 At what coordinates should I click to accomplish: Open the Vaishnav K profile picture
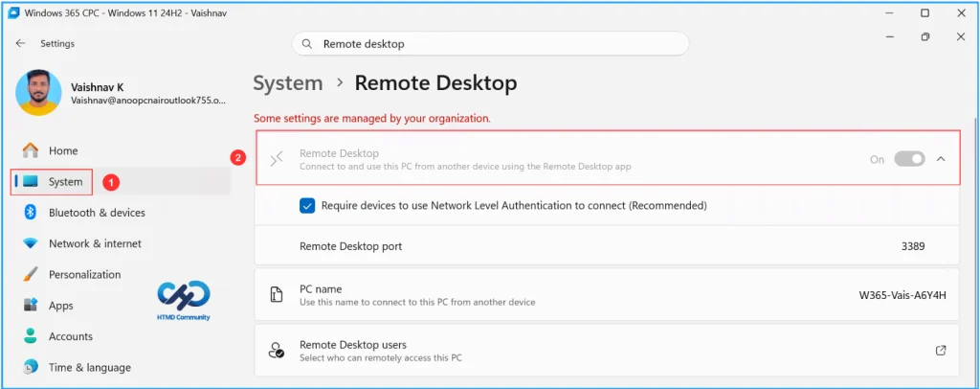pos(38,93)
